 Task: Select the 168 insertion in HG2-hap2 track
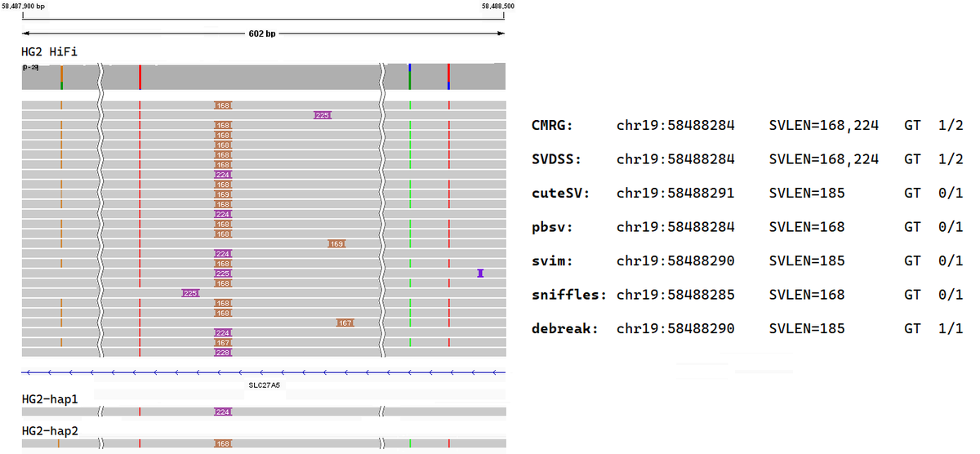223,443
